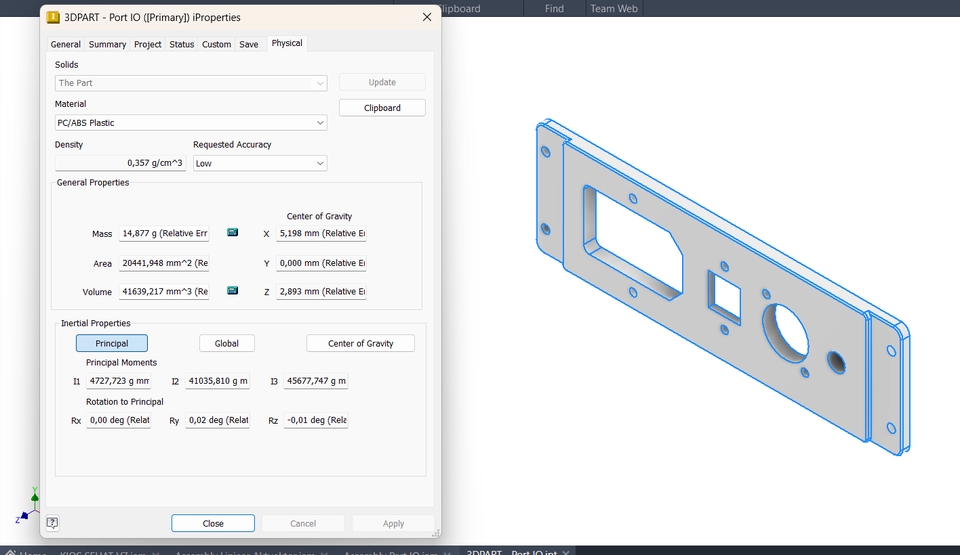Open the Project tab
This screenshot has width=960, height=555.
(x=148, y=44)
